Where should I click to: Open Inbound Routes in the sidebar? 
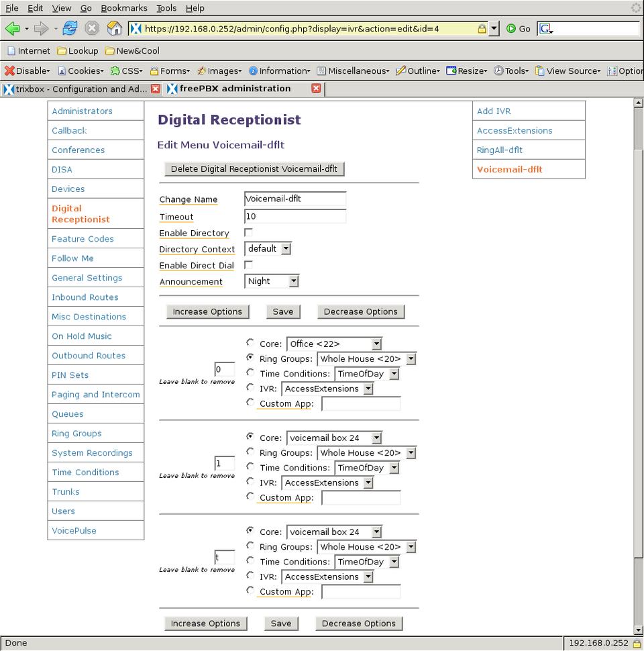[85, 297]
